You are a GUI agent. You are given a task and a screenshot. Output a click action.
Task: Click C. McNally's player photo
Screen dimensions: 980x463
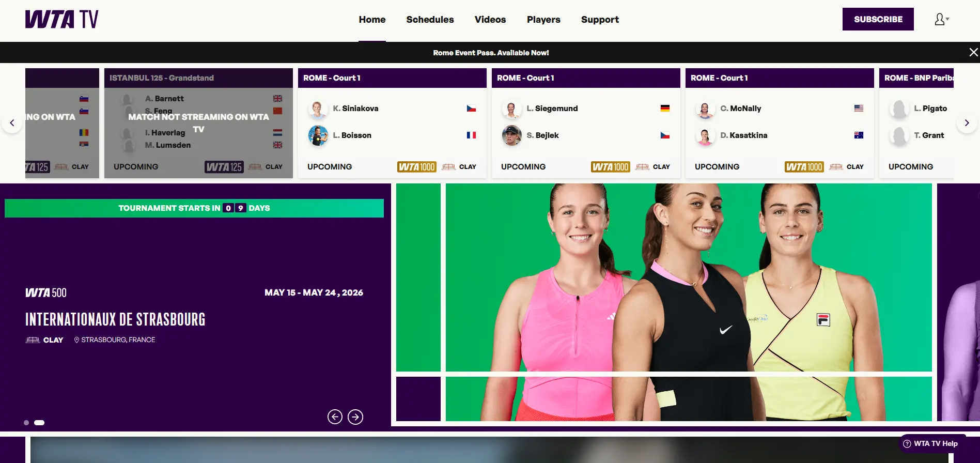(x=705, y=109)
